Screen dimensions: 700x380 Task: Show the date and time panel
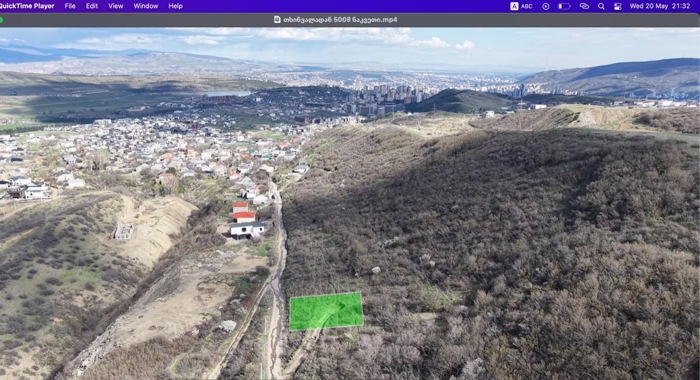(x=660, y=6)
